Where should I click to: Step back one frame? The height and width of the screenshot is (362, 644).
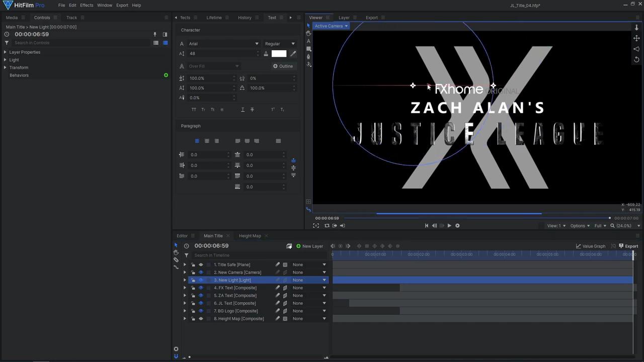(x=434, y=226)
